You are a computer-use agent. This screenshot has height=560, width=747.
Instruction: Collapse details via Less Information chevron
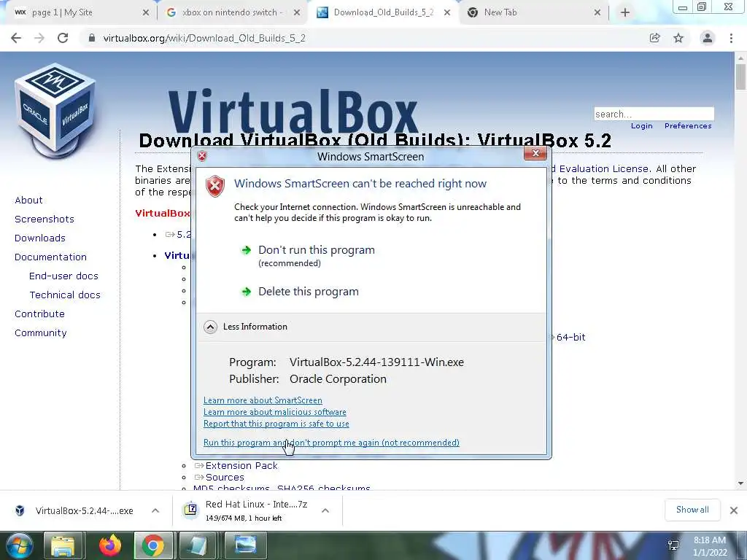210,327
